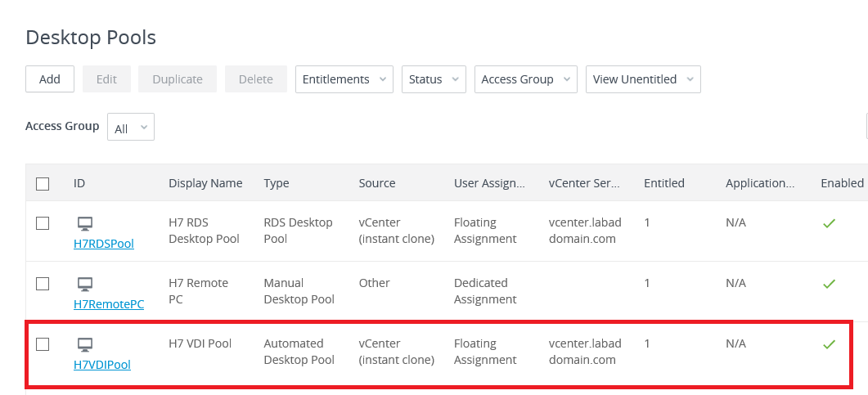868x395 pixels.
Task: Click the H7VDIPool desktop monitor icon
Action: point(85,344)
